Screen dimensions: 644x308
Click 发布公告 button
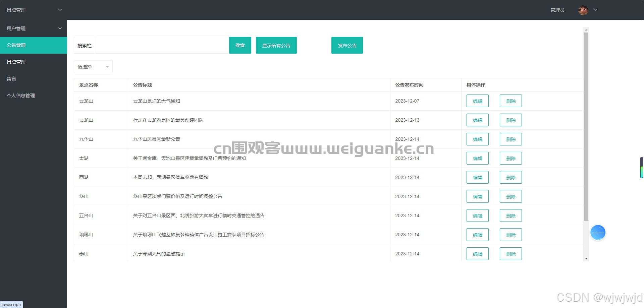[x=347, y=45]
